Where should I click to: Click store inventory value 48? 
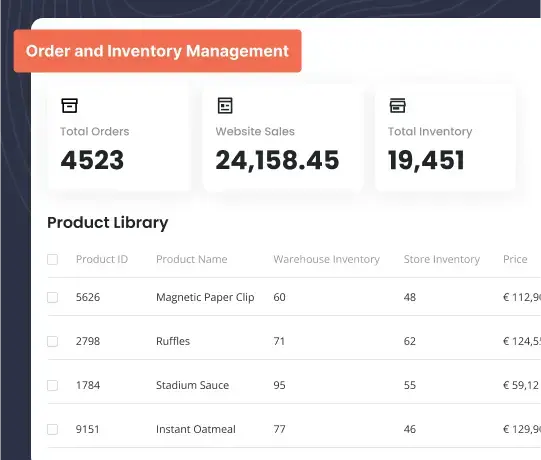[x=410, y=297]
